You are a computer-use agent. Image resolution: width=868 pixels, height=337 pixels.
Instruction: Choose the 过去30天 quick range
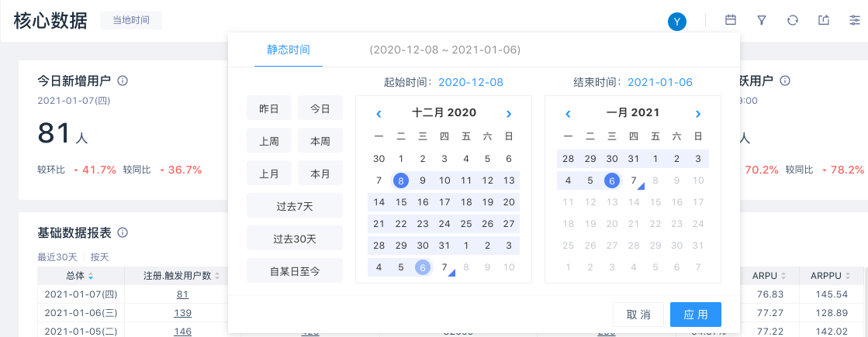[295, 238]
